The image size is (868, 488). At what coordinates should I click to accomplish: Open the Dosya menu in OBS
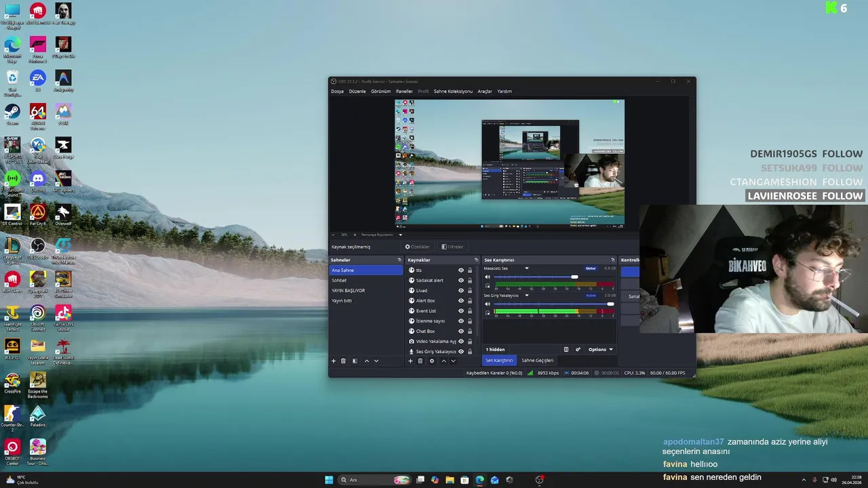point(337,91)
